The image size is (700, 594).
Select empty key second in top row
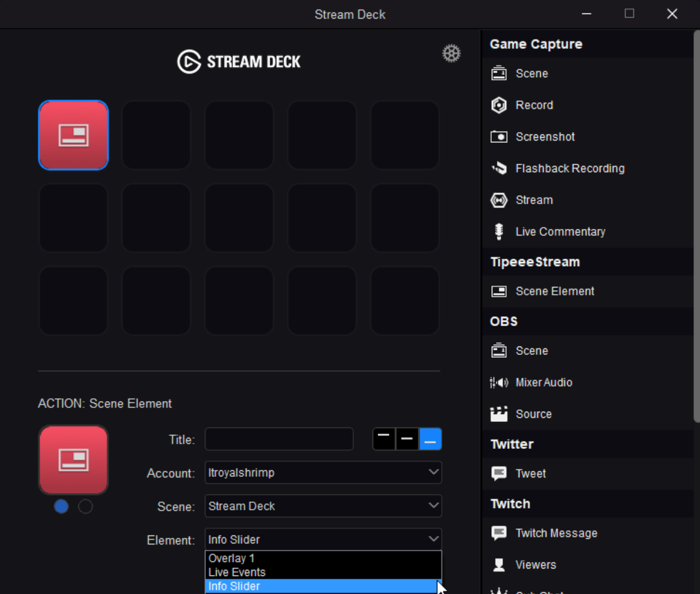click(x=156, y=135)
